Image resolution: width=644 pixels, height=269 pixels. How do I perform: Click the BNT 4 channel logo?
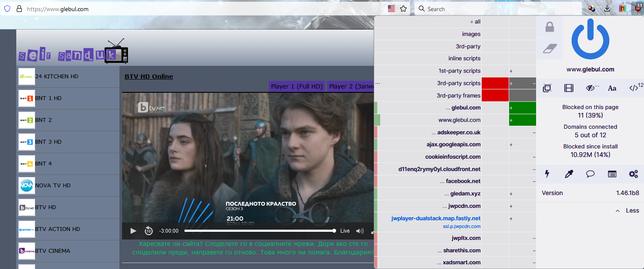[27, 164]
